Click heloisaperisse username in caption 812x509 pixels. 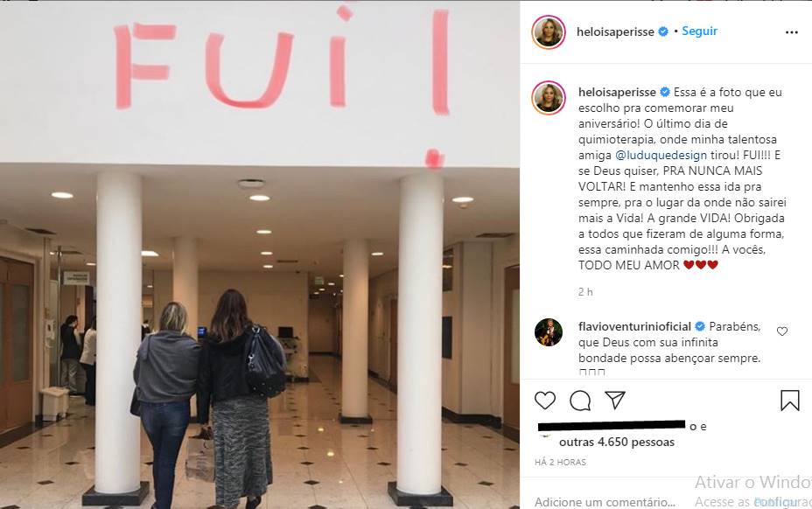click(x=617, y=92)
